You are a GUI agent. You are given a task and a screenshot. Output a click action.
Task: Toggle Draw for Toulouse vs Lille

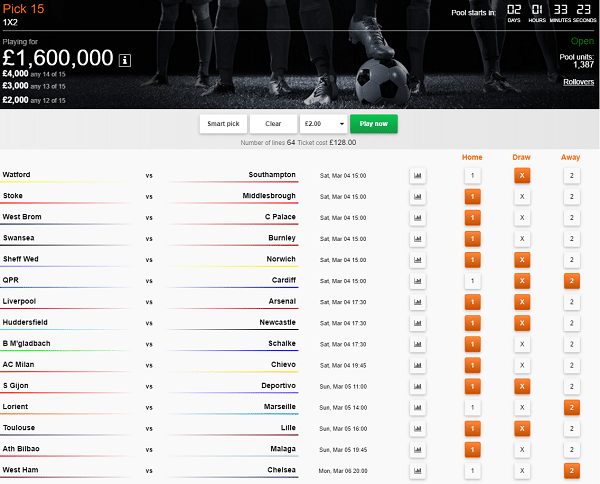521,428
